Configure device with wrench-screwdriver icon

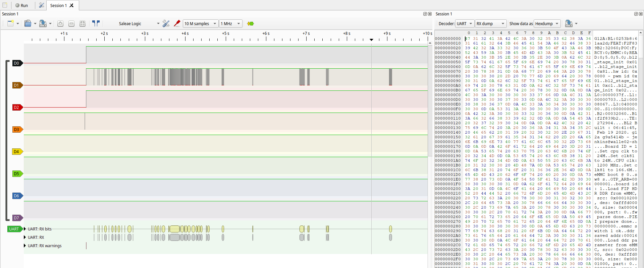[166, 23]
